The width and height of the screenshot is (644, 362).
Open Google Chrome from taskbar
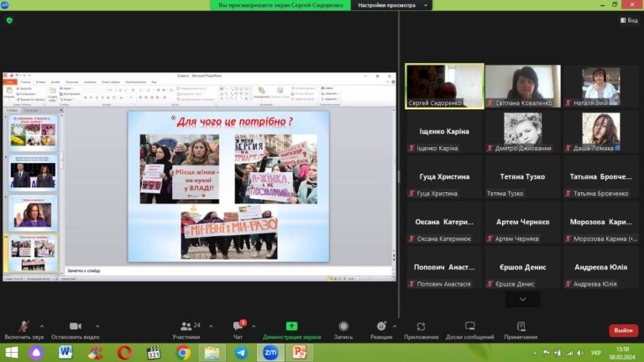click(183, 353)
